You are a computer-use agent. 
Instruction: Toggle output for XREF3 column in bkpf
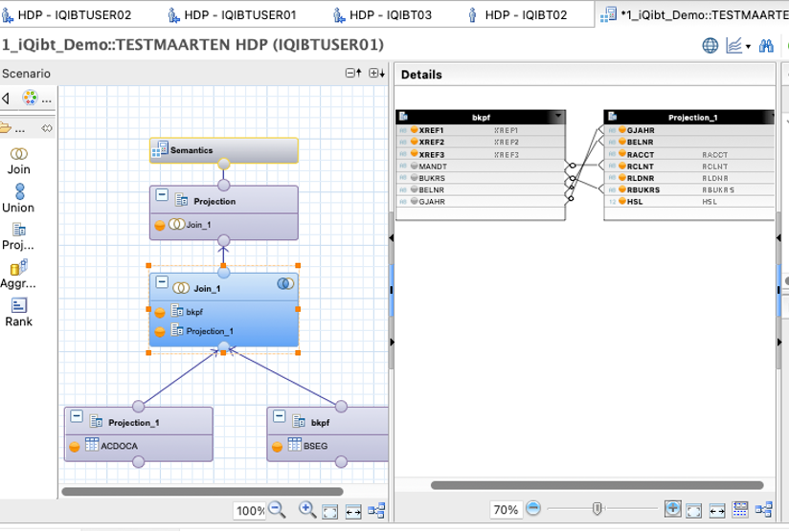click(415, 154)
